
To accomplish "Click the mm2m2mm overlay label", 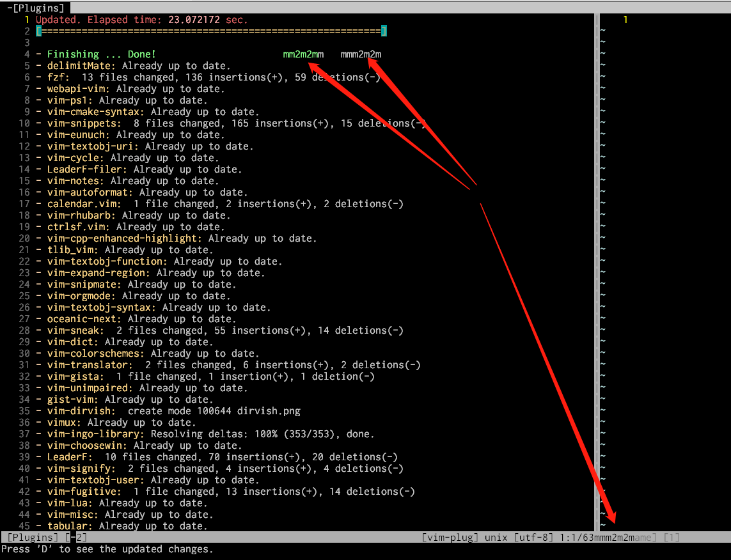I will [303, 54].
